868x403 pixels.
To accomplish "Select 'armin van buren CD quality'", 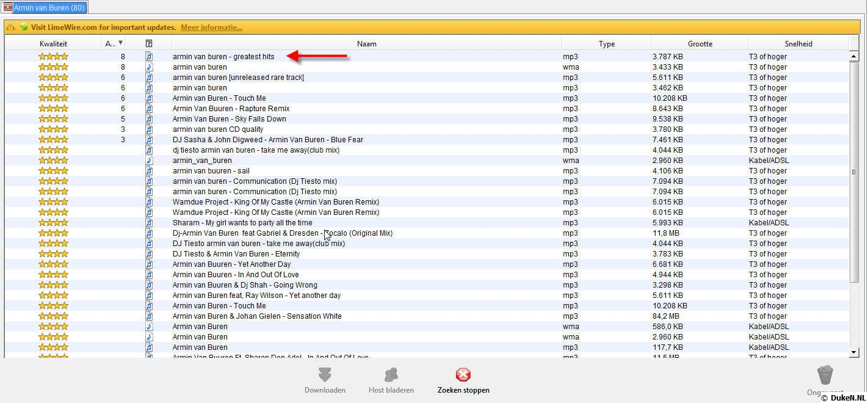I will click(218, 129).
